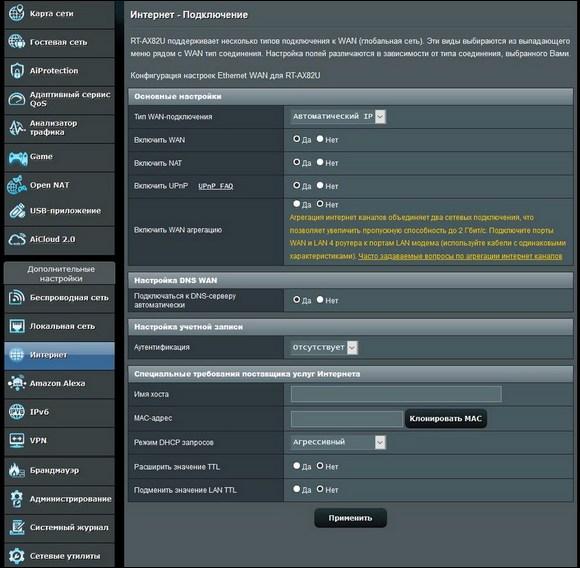Open Системный журнал menu label
Viewport: 580px width, 568px height.
pos(69,527)
